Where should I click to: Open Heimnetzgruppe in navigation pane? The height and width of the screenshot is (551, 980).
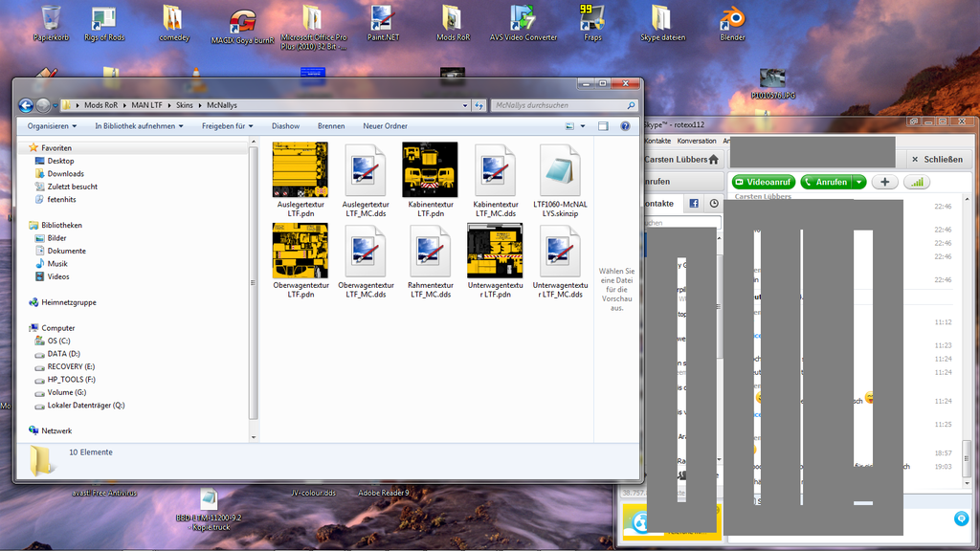click(69, 302)
